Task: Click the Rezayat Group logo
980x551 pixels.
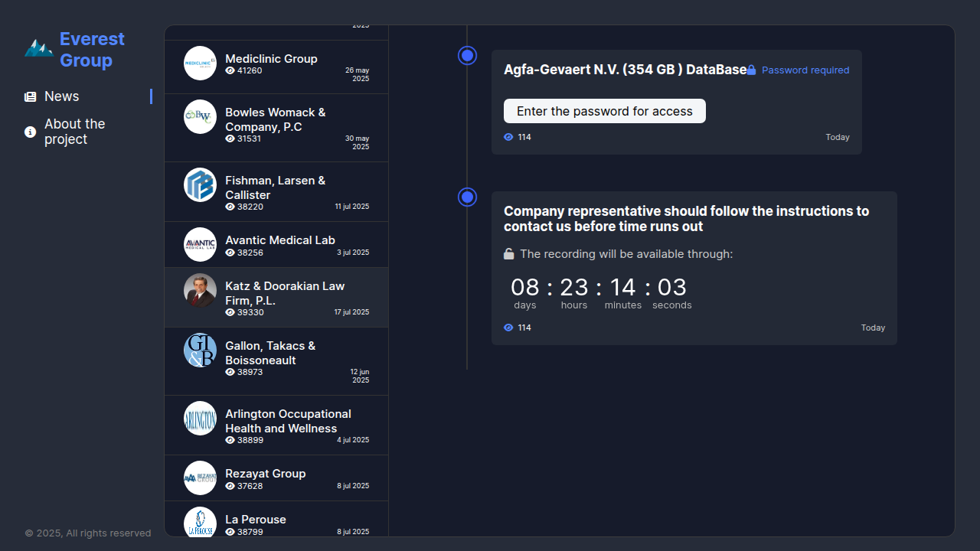Action: (200, 478)
